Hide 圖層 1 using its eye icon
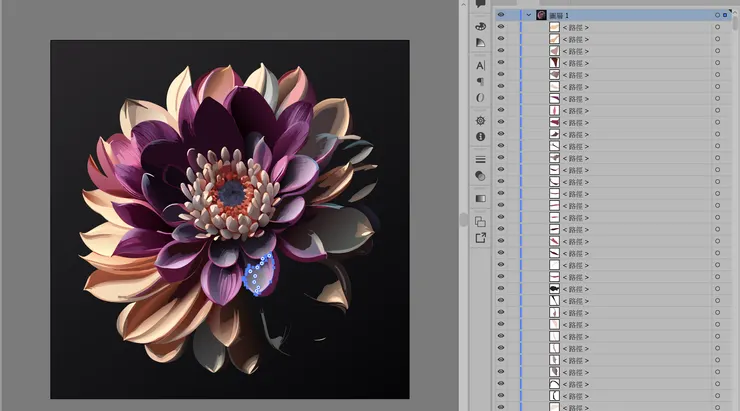740x411 pixels. point(501,15)
